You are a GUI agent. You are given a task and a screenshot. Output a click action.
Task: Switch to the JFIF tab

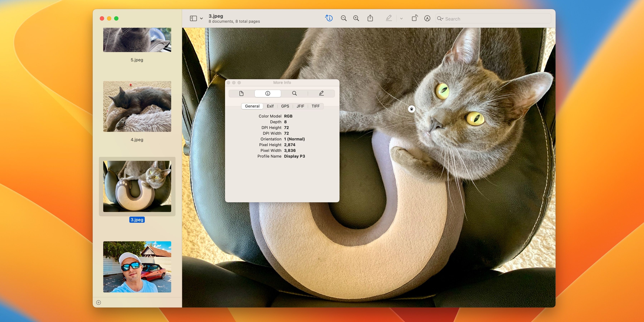pyautogui.click(x=300, y=106)
